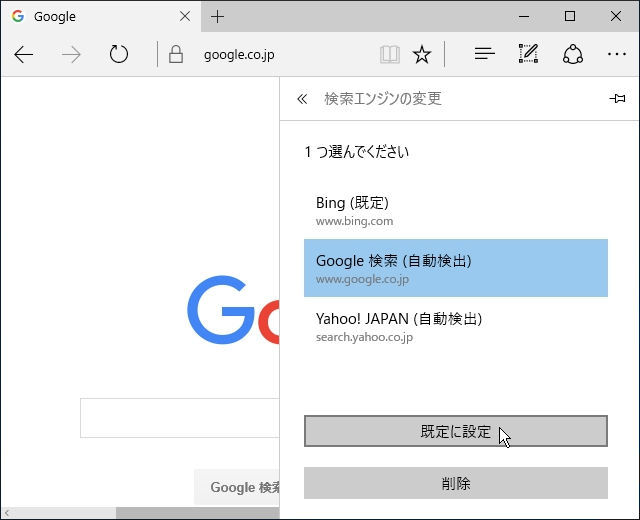Click the forward navigation arrow
Screen dimensions: 640x520
tap(71, 54)
